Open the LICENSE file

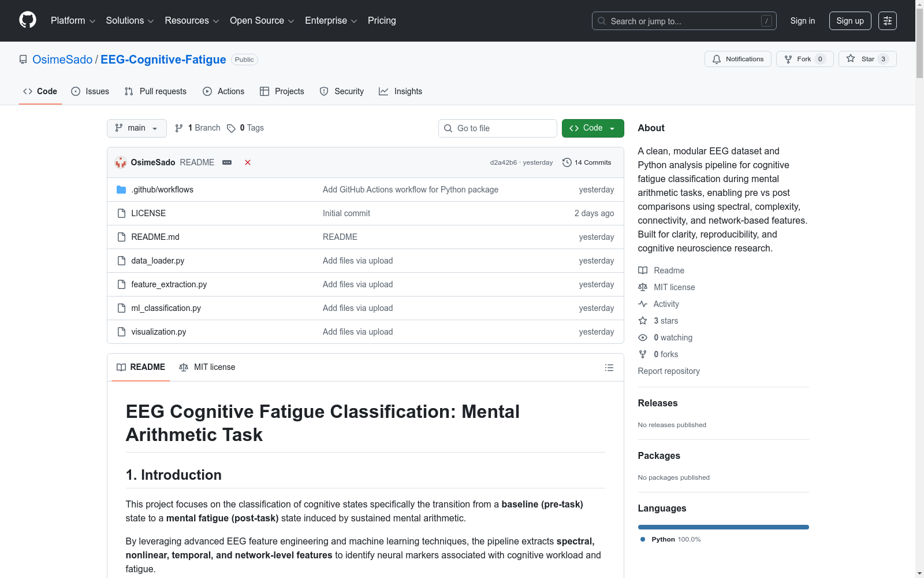(x=148, y=213)
